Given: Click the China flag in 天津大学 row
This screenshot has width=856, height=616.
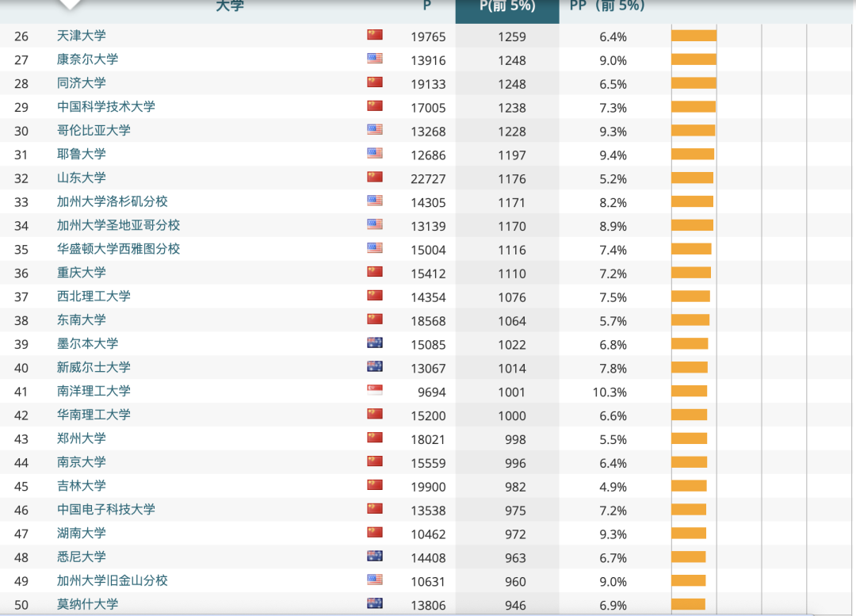Looking at the screenshot, I should coord(375,35).
